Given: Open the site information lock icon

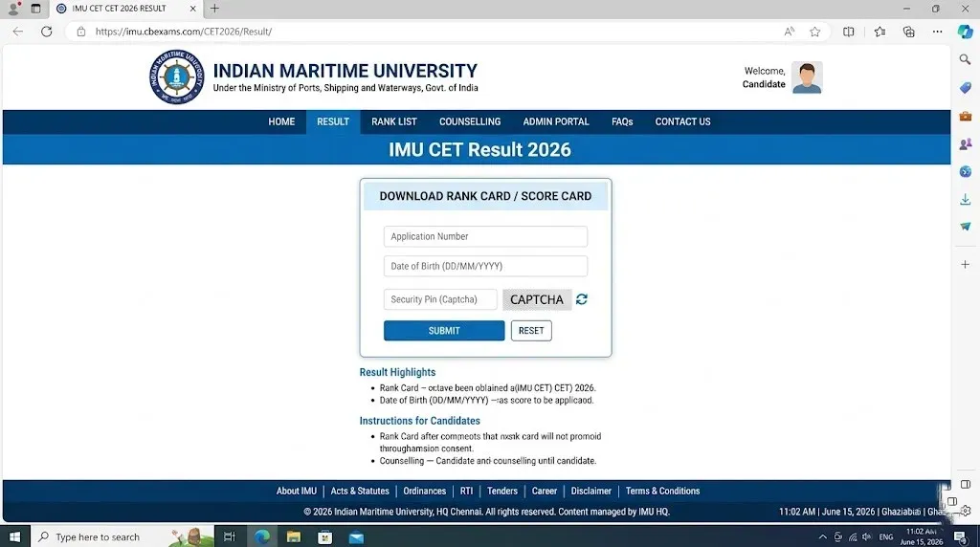Looking at the screenshot, I should (x=80, y=32).
